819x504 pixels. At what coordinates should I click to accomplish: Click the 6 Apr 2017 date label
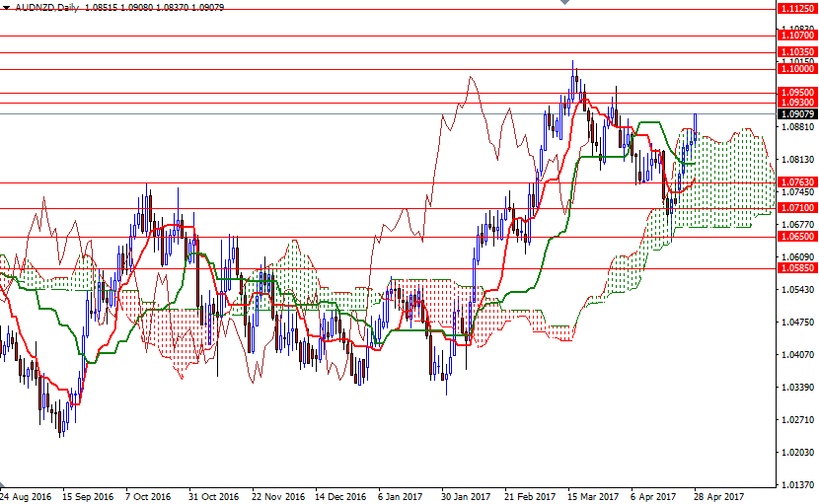coord(653,496)
